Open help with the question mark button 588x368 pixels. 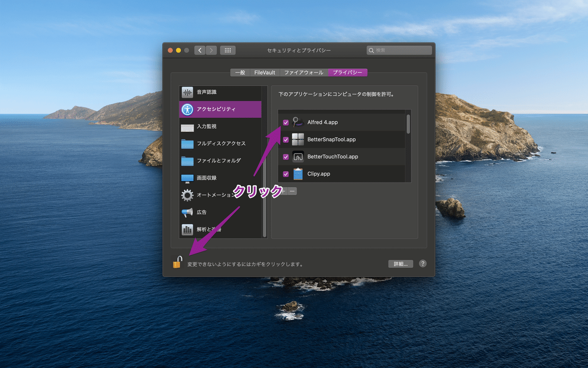[422, 263]
